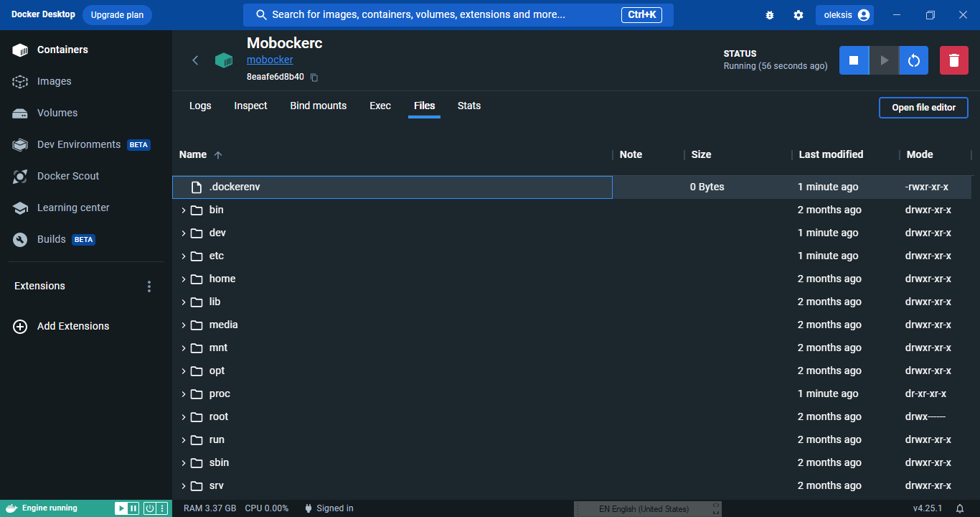Open the Learning center
This screenshot has width=980, height=517.
click(x=86, y=208)
